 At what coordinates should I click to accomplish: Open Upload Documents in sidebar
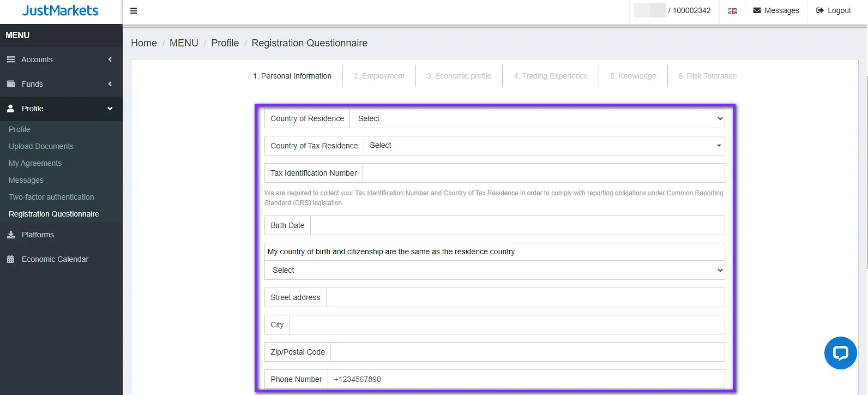pyautogui.click(x=41, y=146)
